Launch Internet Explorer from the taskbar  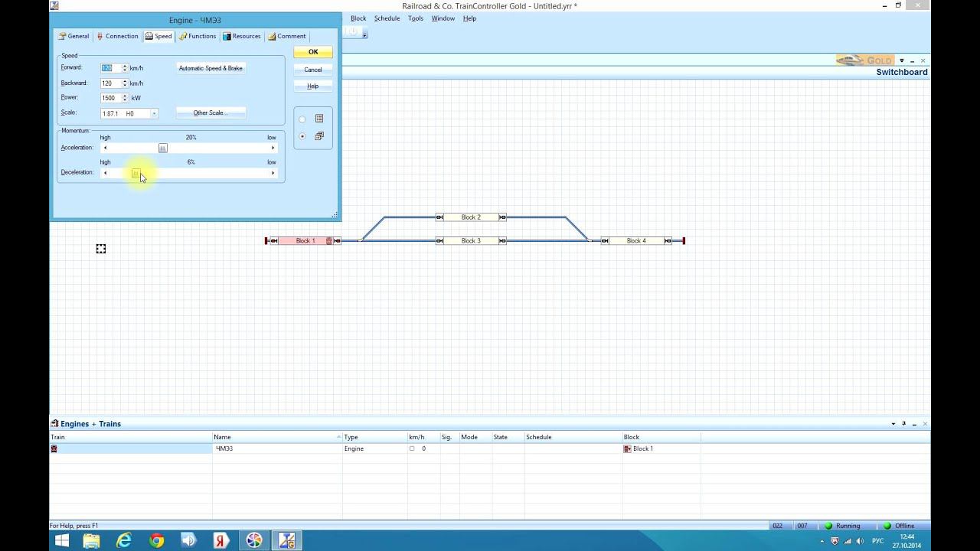pos(124,540)
